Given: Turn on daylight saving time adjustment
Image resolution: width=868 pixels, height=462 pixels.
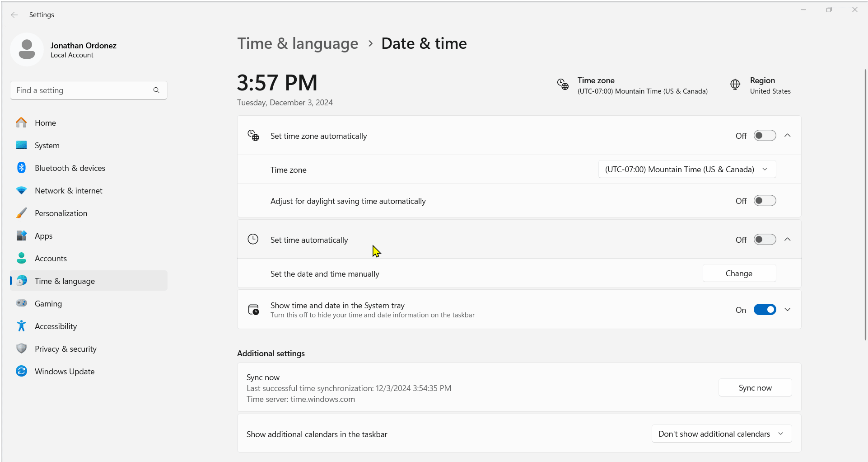Looking at the screenshot, I should pyautogui.click(x=765, y=201).
